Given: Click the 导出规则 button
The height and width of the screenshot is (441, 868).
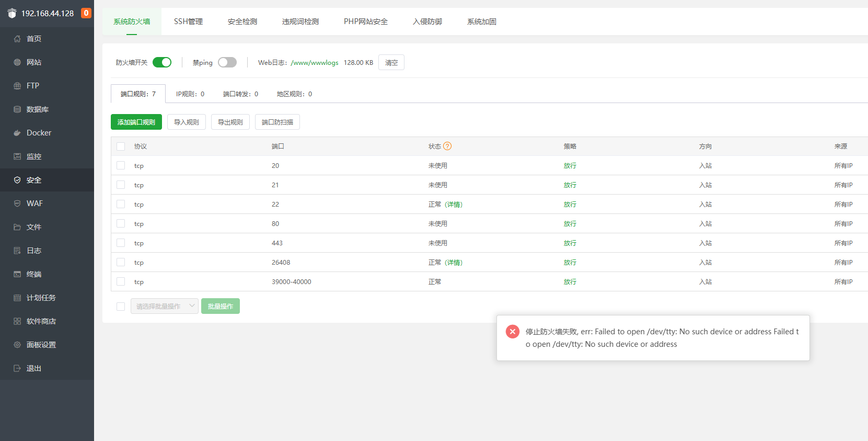Looking at the screenshot, I should pos(230,122).
